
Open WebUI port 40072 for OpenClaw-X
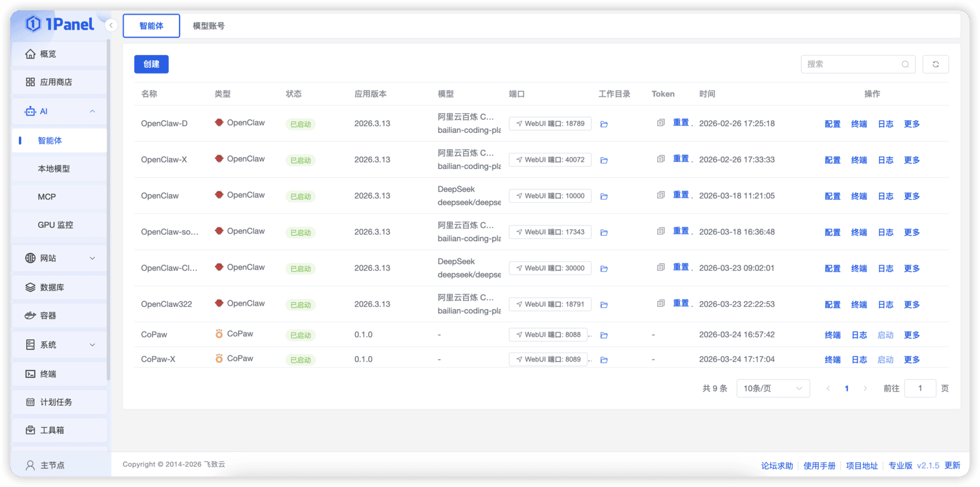[x=550, y=160]
